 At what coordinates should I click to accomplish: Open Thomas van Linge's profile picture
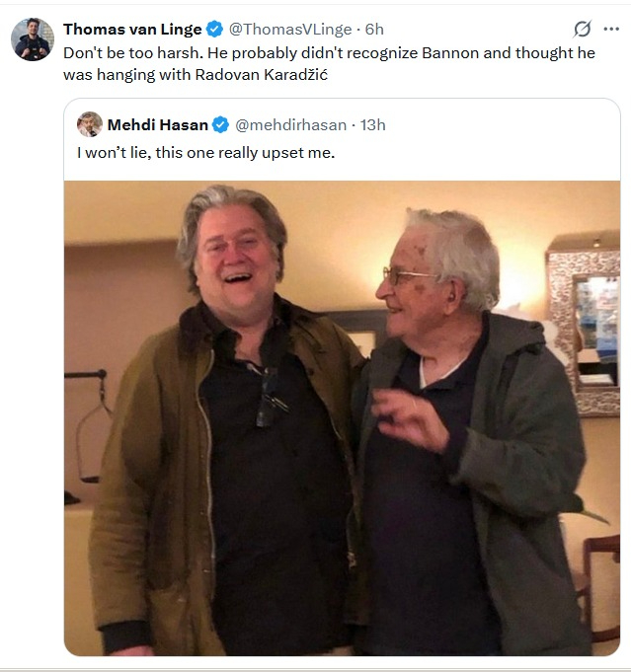pyautogui.click(x=32, y=39)
